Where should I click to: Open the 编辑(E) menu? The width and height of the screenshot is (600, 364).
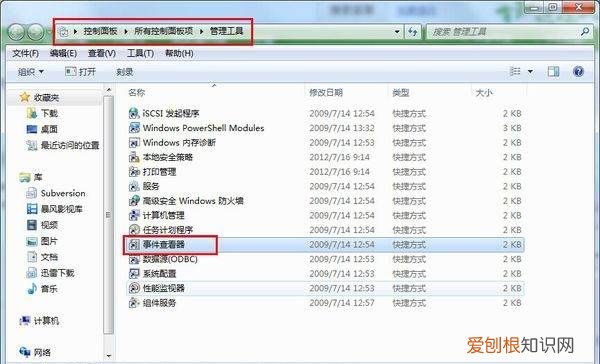[63, 53]
